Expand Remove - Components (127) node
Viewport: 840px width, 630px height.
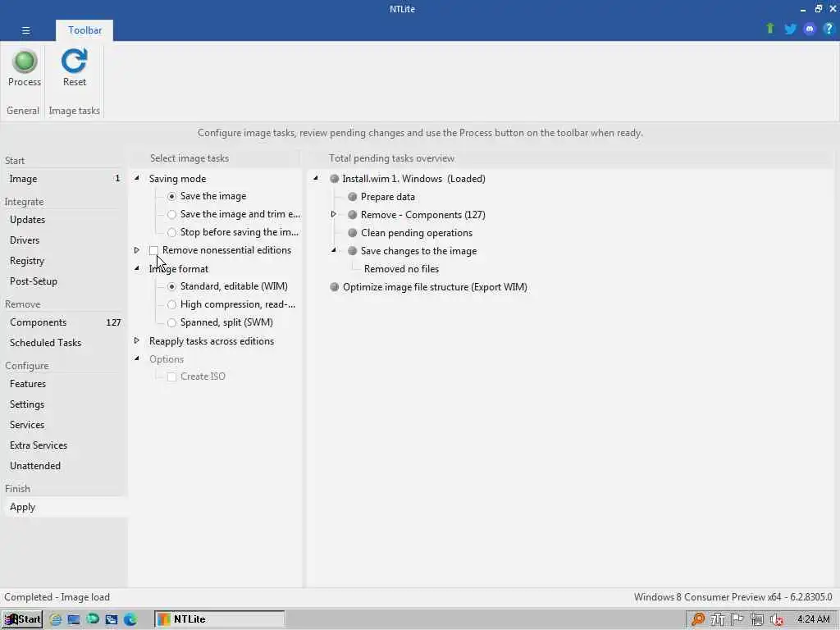(333, 214)
